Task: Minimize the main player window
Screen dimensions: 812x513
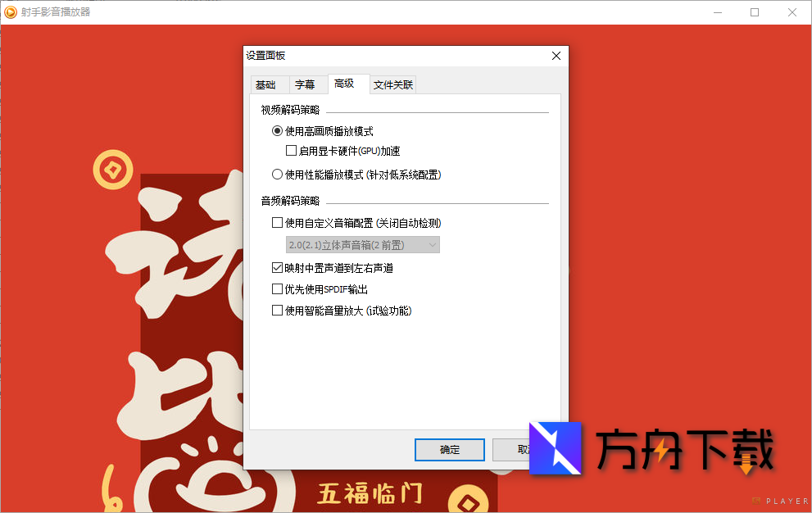Action: pyautogui.click(x=719, y=12)
